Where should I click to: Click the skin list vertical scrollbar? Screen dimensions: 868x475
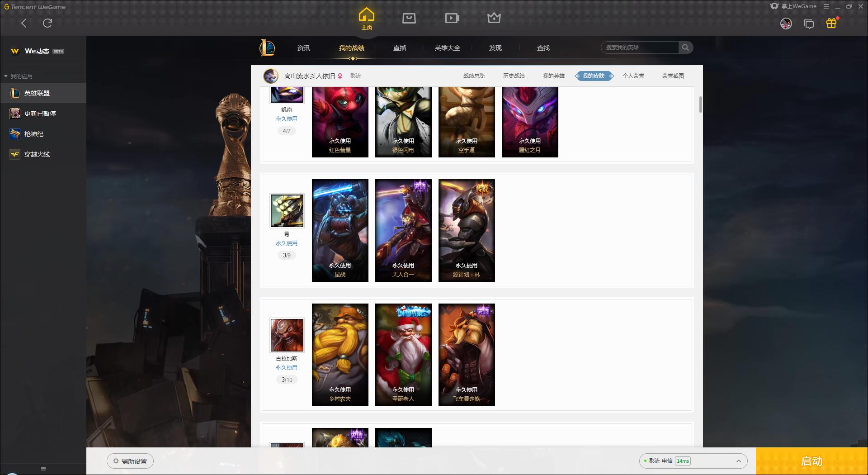[x=701, y=104]
